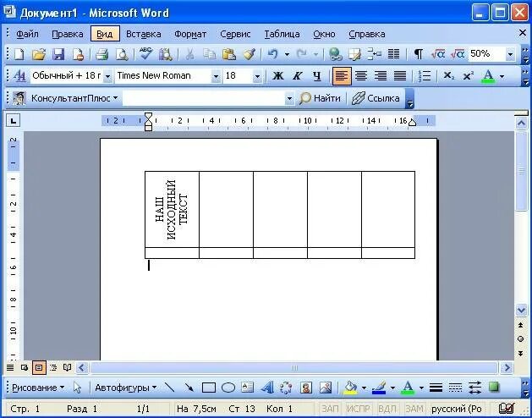Open Times New Roman font dropdown
This screenshot has width=532, height=418.
pos(216,76)
